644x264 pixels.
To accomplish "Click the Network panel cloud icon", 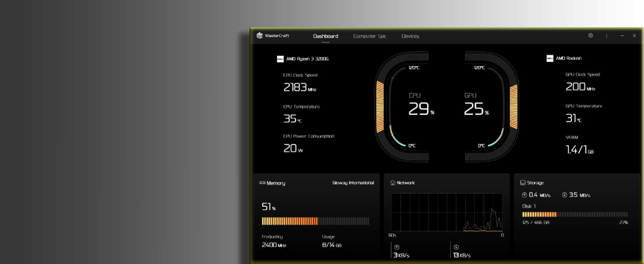I will point(393,183).
